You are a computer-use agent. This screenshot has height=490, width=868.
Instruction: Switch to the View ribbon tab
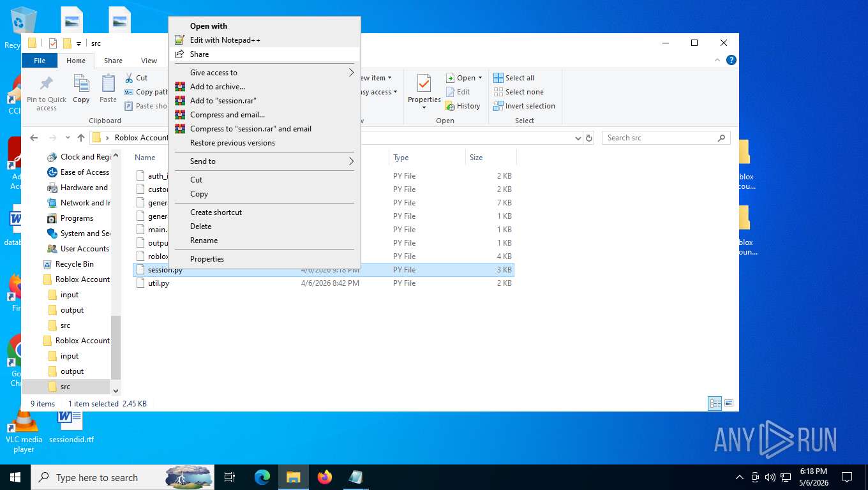(149, 61)
